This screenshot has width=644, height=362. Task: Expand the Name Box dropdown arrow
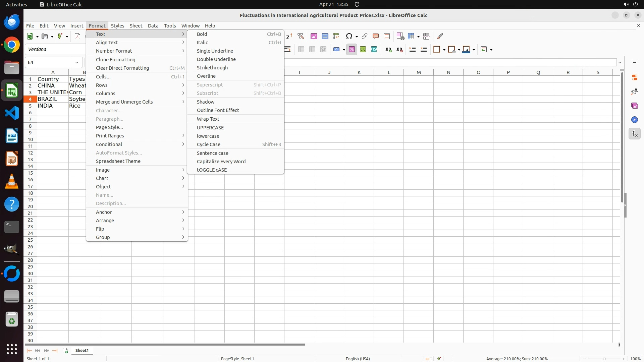[77, 62]
